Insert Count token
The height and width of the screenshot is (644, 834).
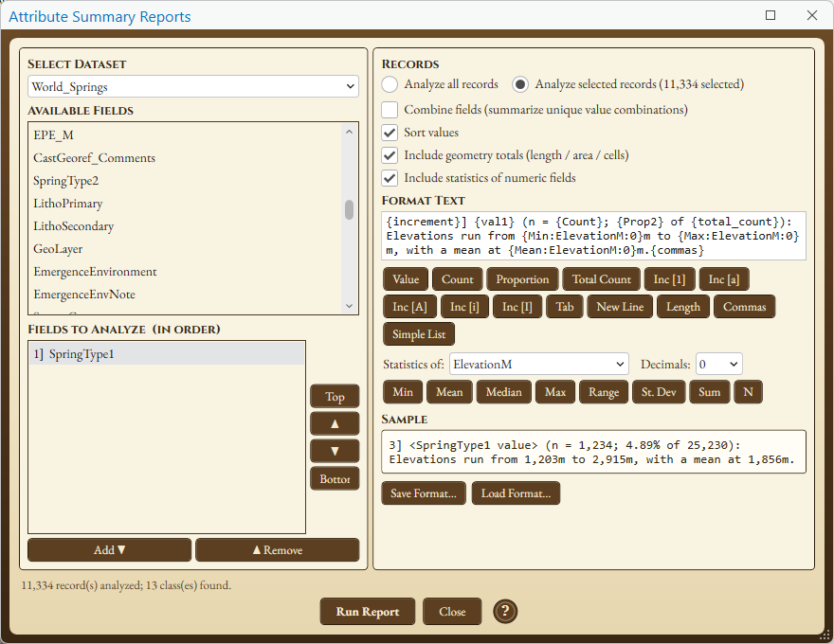(x=458, y=279)
